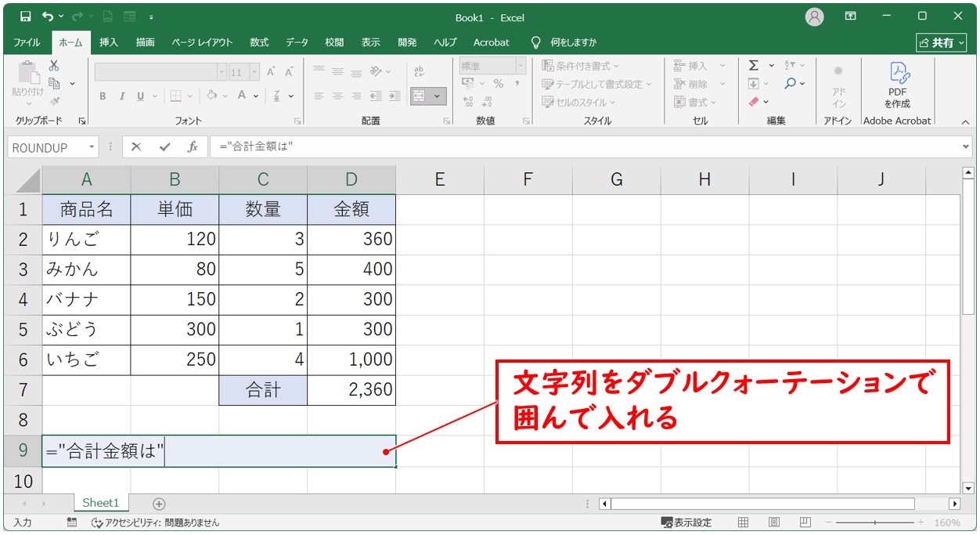
Task: Apply italic formatting
Action: (122, 96)
